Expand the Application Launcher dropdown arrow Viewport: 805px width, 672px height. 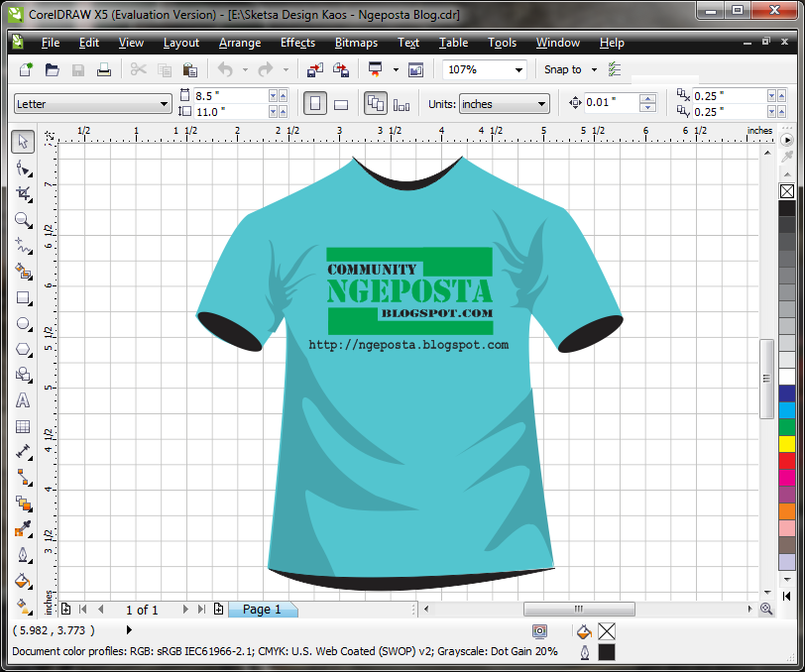click(x=396, y=69)
